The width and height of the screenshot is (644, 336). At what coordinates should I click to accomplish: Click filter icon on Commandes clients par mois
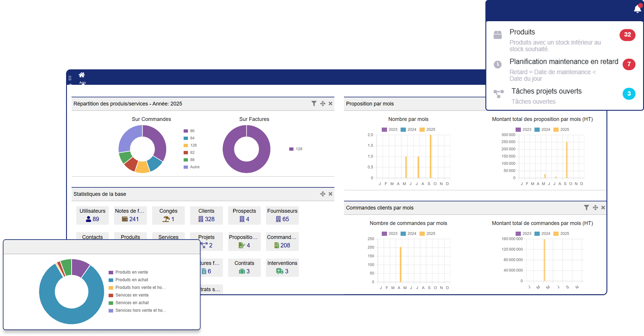[x=586, y=207]
